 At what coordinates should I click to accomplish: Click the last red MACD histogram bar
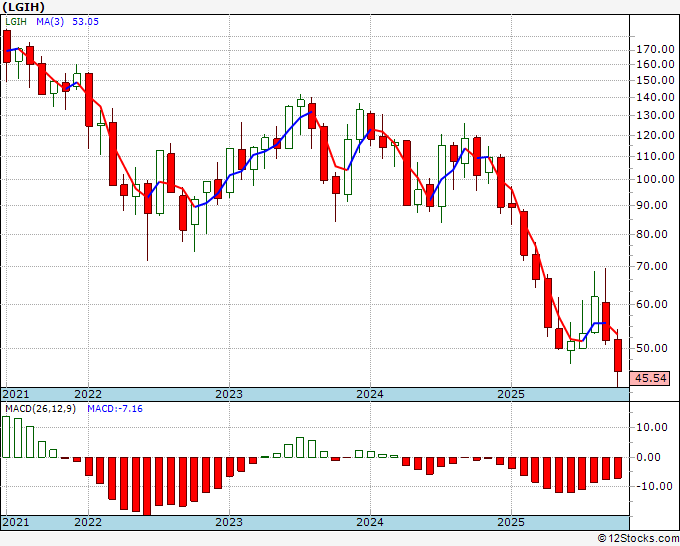pos(618,468)
